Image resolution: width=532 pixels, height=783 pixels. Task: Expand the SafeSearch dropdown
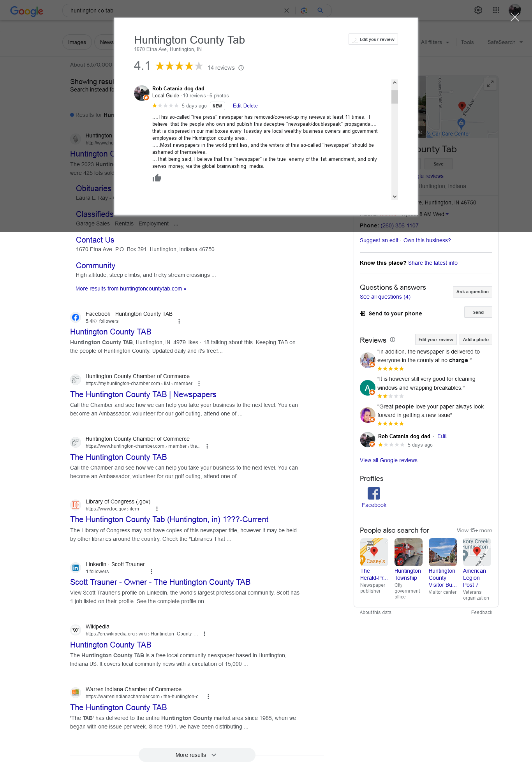pos(505,42)
